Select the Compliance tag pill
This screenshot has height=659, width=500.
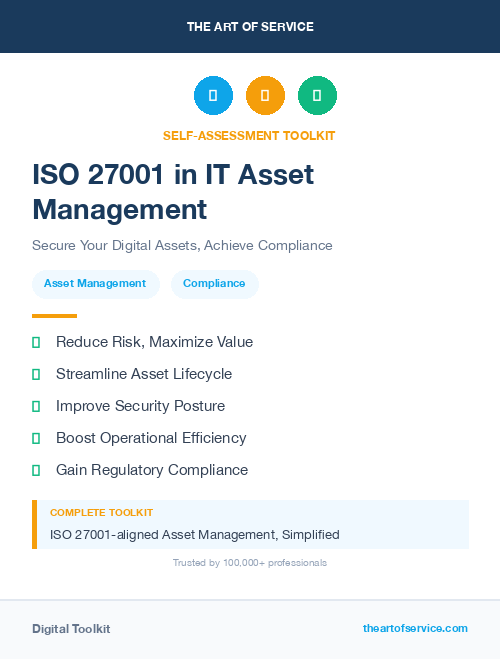215,284
